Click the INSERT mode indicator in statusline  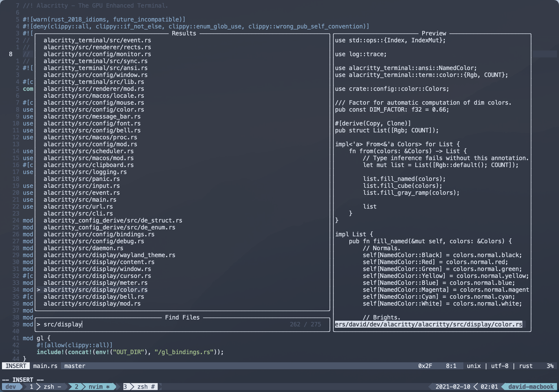(16, 366)
